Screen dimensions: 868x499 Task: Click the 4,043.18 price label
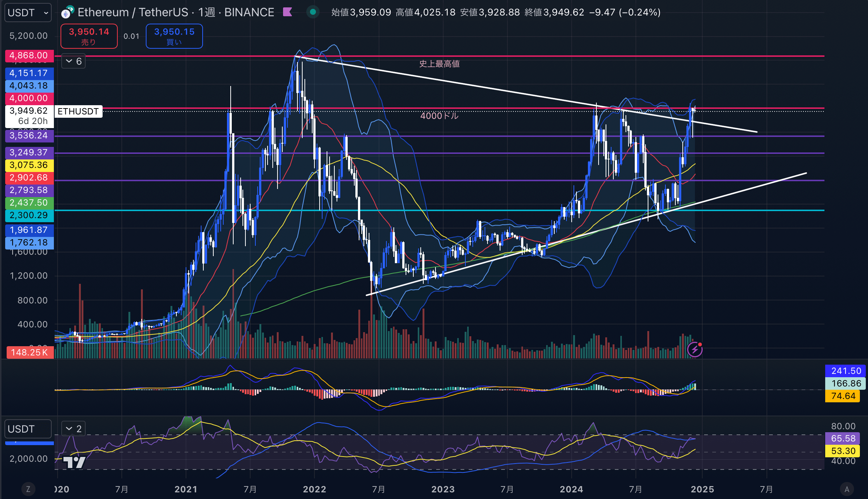(x=30, y=86)
